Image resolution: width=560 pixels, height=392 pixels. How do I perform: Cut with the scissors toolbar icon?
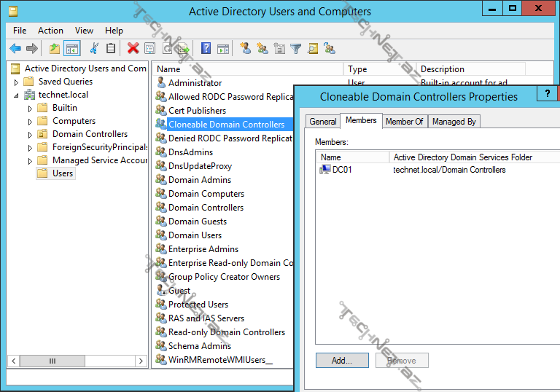point(94,48)
